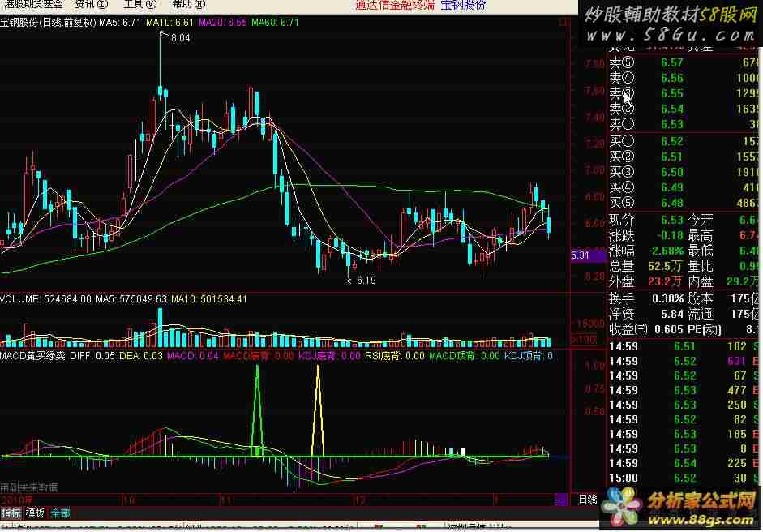Click the 净资 5.84 value
This screenshot has height=532, width=763.
click(672, 315)
